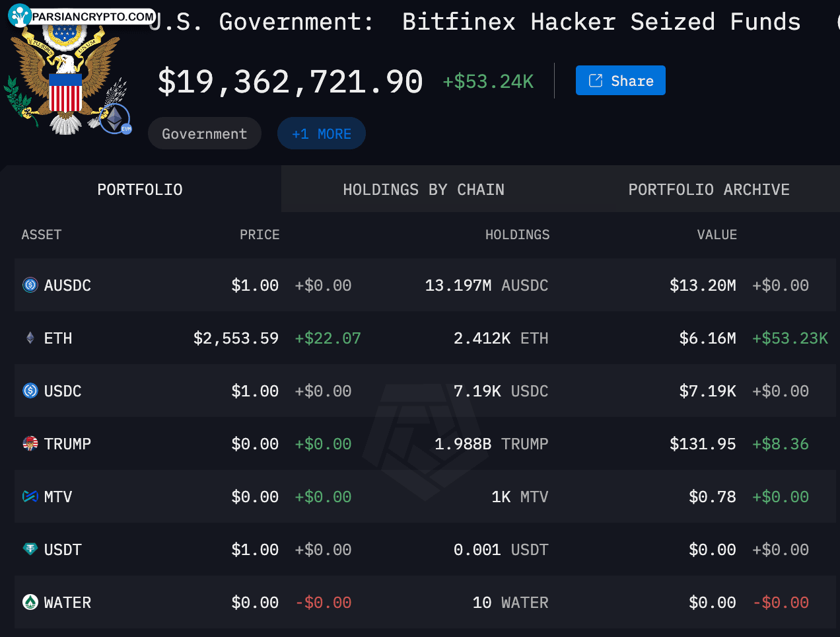
Task: Click the USDC asset name
Action: (63, 391)
